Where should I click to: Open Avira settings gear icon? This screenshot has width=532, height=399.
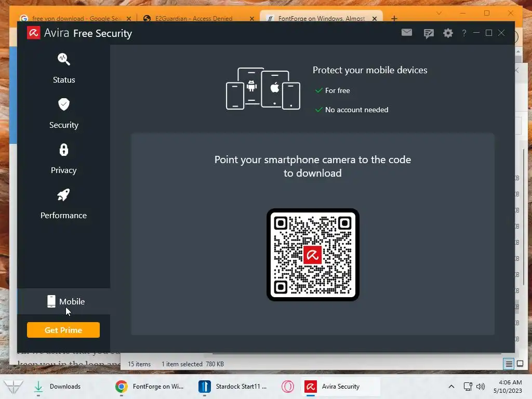click(448, 33)
